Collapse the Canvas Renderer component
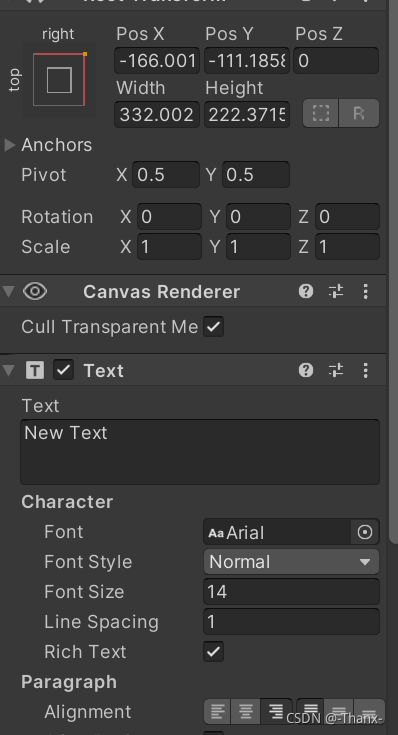 (x=8, y=292)
